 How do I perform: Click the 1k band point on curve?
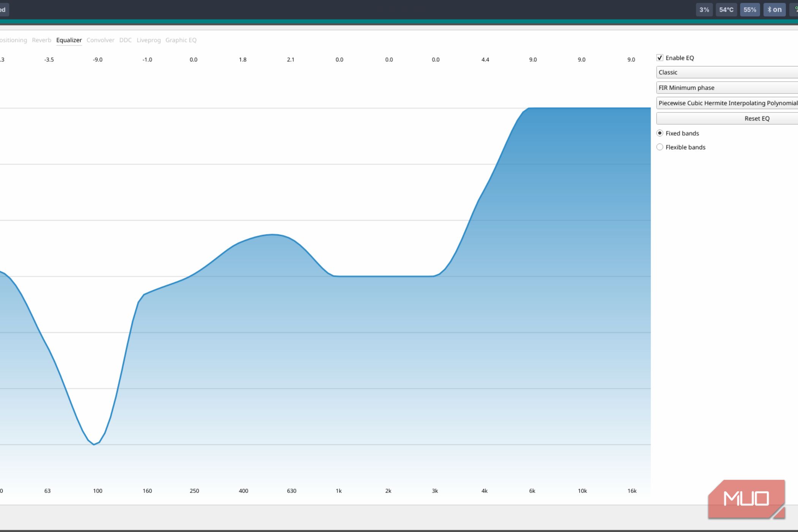(339, 276)
